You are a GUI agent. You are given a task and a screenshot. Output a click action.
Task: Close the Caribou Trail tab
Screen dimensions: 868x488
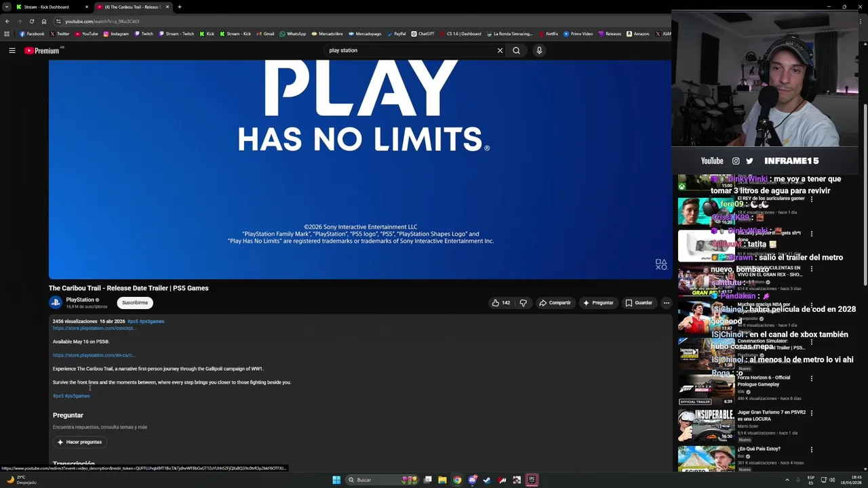coord(167,7)
